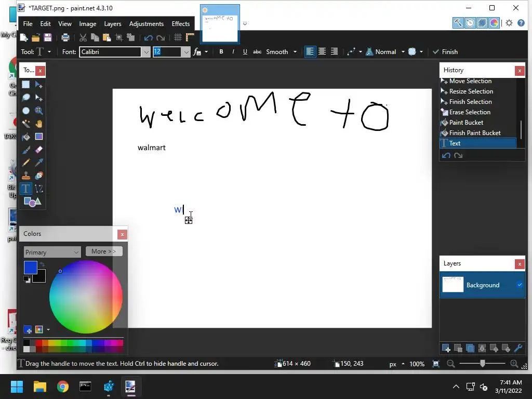This screenshot has width=532, height=399.
Task: Open the Tool chooser dropdown arrow
Action: (x=49, y=52)
